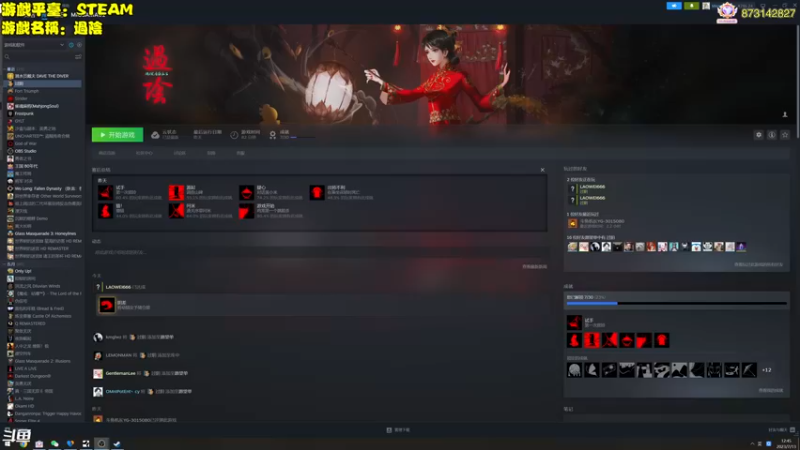
Task: Open the third tab under the play button
Action: pyautogui.click(x=179, y=153)
